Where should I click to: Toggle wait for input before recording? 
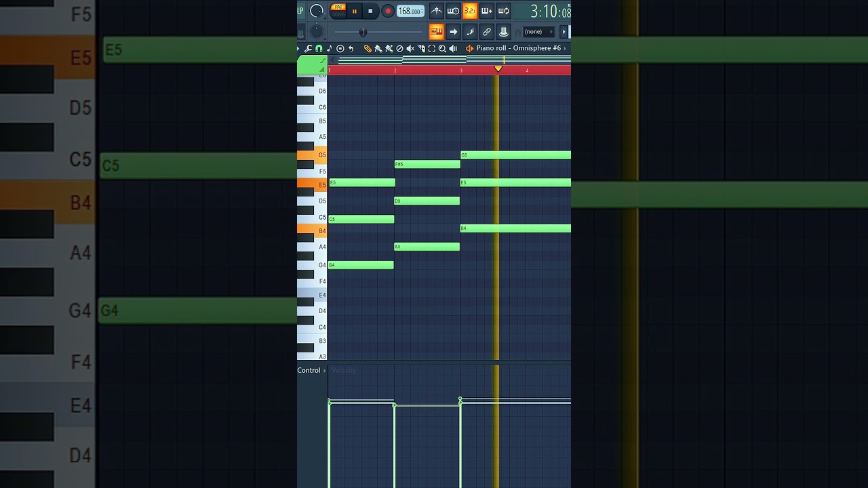[x=453, y=11]
